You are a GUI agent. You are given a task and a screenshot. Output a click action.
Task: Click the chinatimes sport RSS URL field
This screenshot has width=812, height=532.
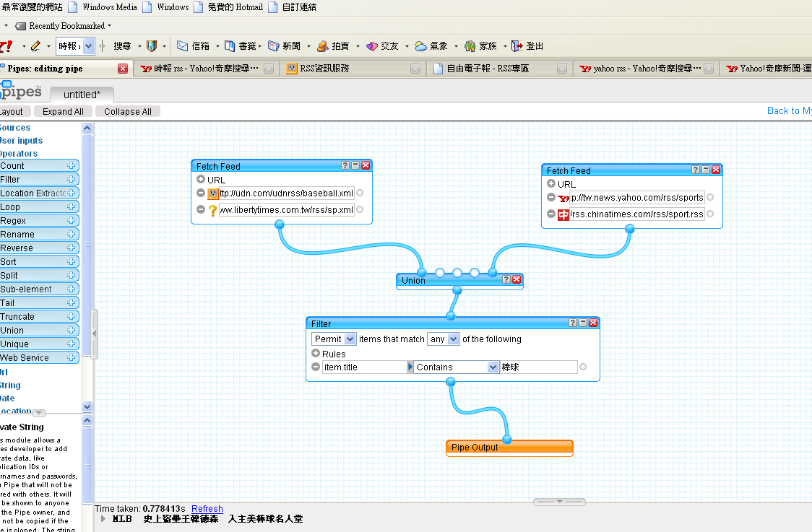coord(636,214)
